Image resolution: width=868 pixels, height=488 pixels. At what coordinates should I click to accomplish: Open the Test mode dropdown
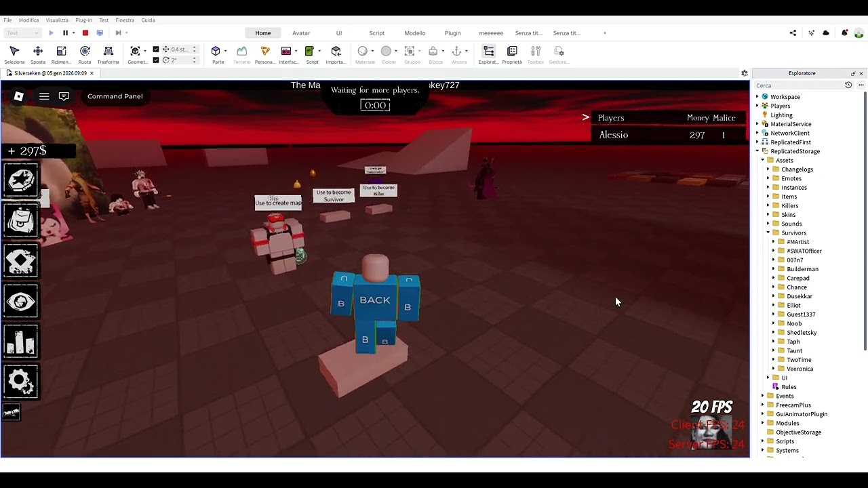[22, 33]
